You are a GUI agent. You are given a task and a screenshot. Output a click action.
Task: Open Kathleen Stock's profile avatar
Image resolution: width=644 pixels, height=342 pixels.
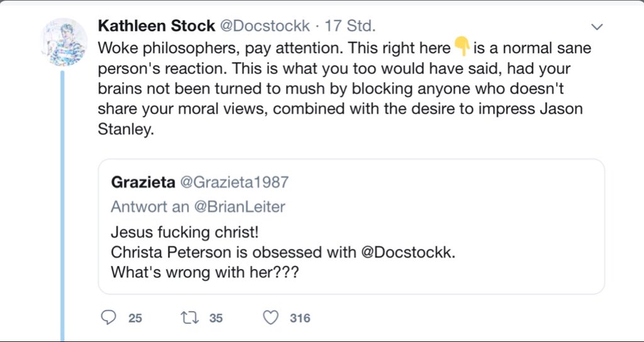click(x=63, y=42)
